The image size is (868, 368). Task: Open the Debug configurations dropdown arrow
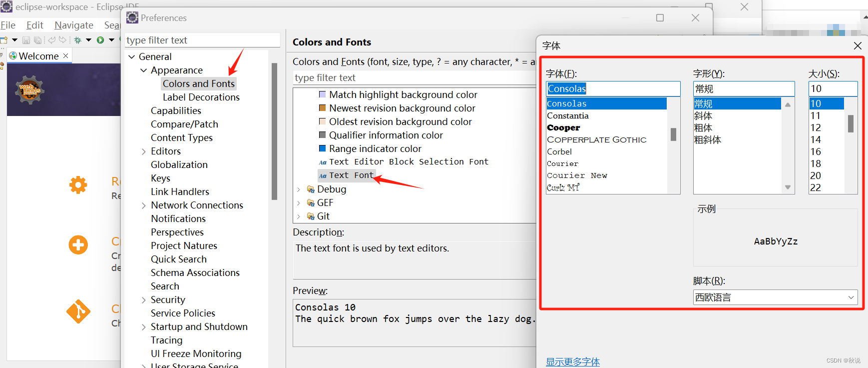click(88, 40)
